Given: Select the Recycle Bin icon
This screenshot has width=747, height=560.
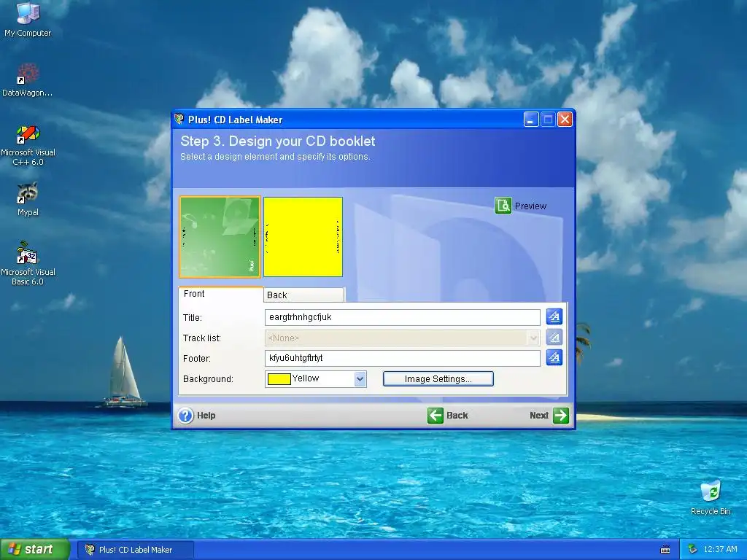Looking at the screenshot, I should (x=711, y=498).
